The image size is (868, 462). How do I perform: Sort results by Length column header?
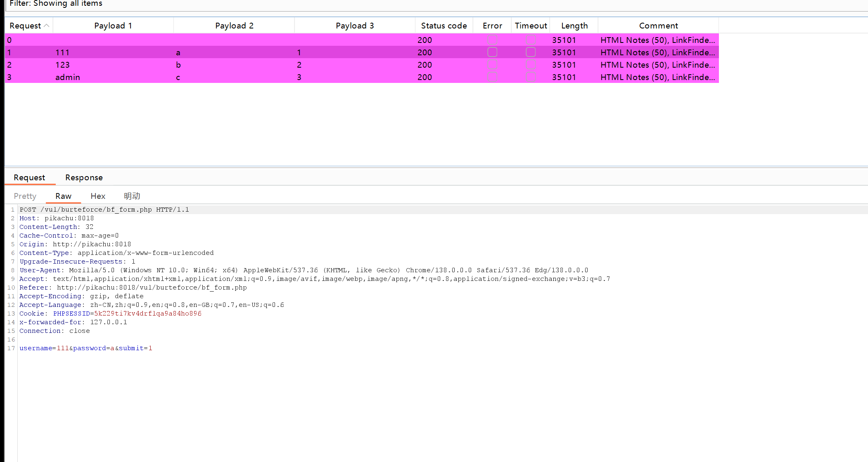pyautogui.click(x=574, y=26)
